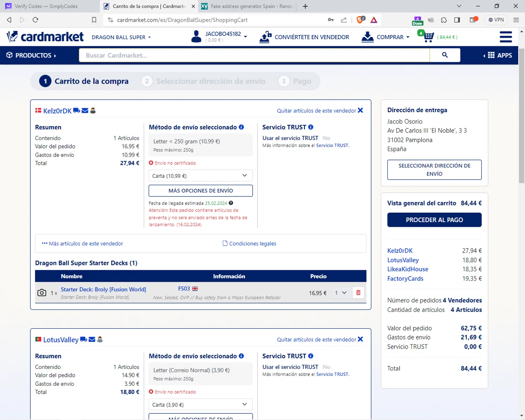
Task: Open Kelz0rDK seller name link
Action: click(x=57, y=111)
